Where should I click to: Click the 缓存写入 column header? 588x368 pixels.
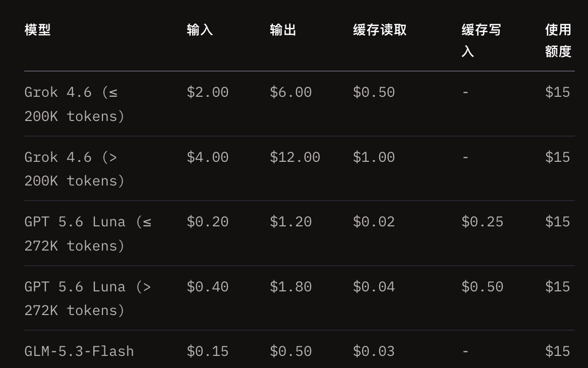[x=481, y=40]
